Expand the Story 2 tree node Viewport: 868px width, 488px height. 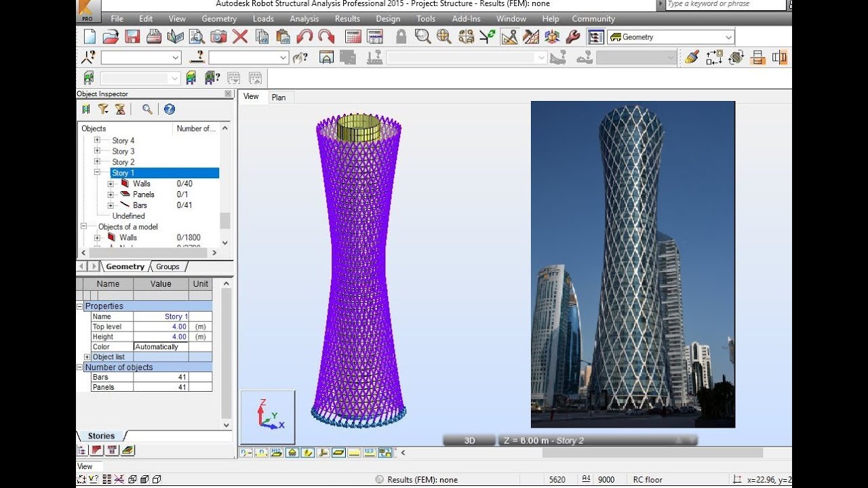[x=97, y=162]
